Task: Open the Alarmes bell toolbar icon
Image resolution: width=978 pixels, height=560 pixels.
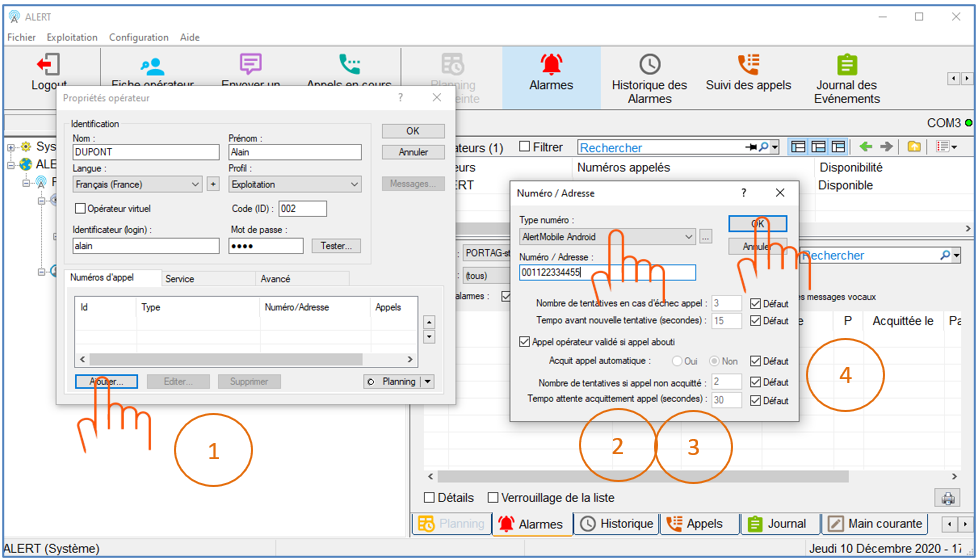Action: (x=551, y=66)
